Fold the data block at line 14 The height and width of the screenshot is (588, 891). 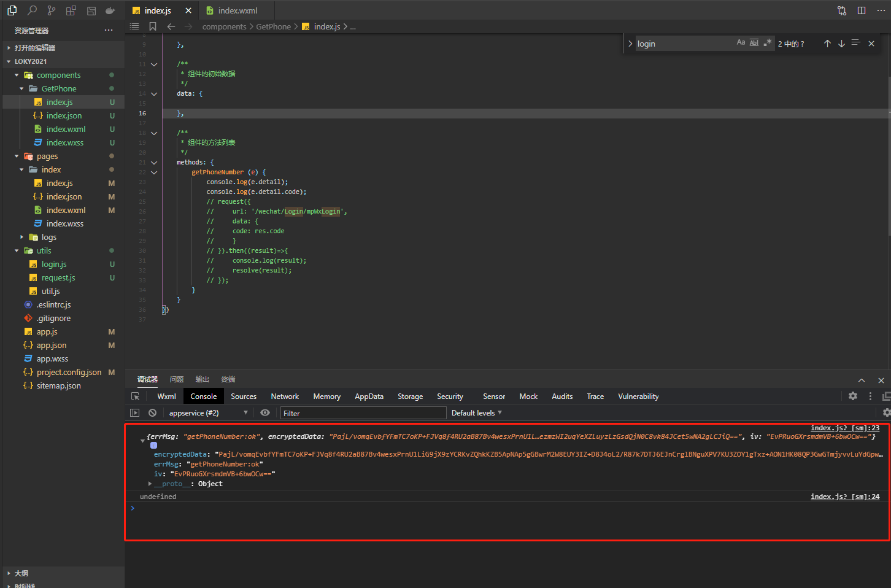tap(154, 94)
